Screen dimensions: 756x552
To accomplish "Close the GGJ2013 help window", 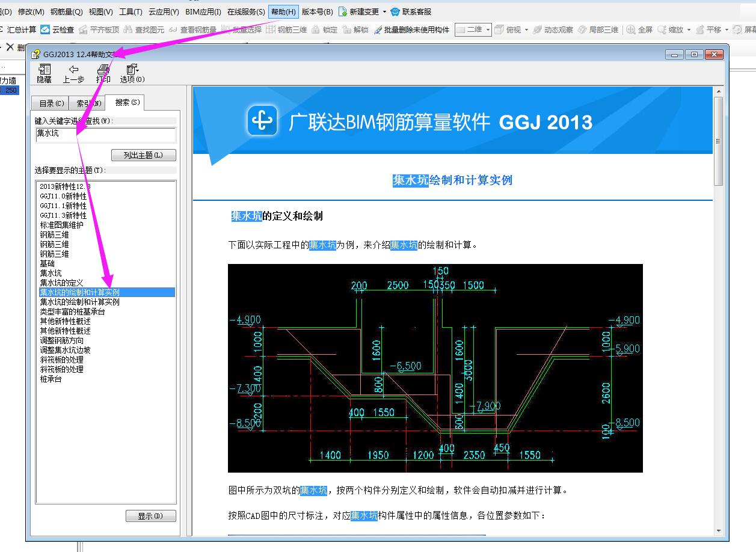I will click(x=715, y=54).
